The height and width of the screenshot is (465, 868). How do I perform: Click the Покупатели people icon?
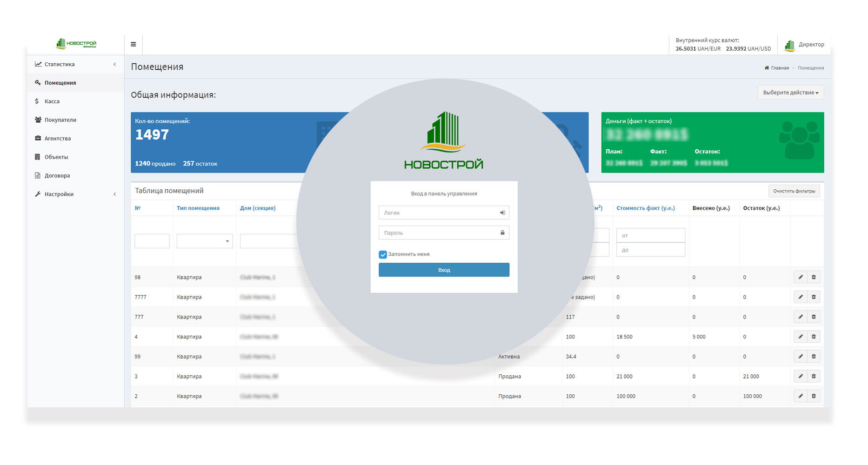38,120
